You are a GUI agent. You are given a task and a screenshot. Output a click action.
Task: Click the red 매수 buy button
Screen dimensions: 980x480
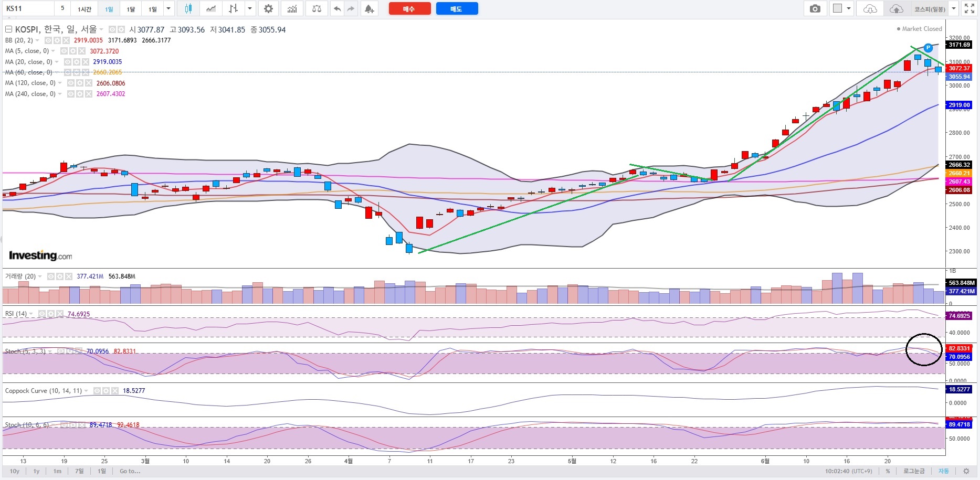click(x=410, y=9)
